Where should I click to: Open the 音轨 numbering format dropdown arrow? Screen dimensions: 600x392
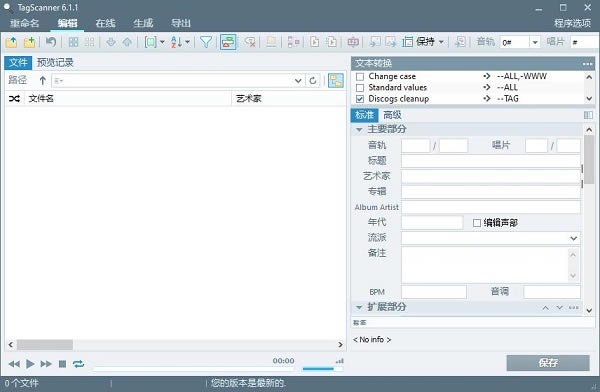coord(535,42)
